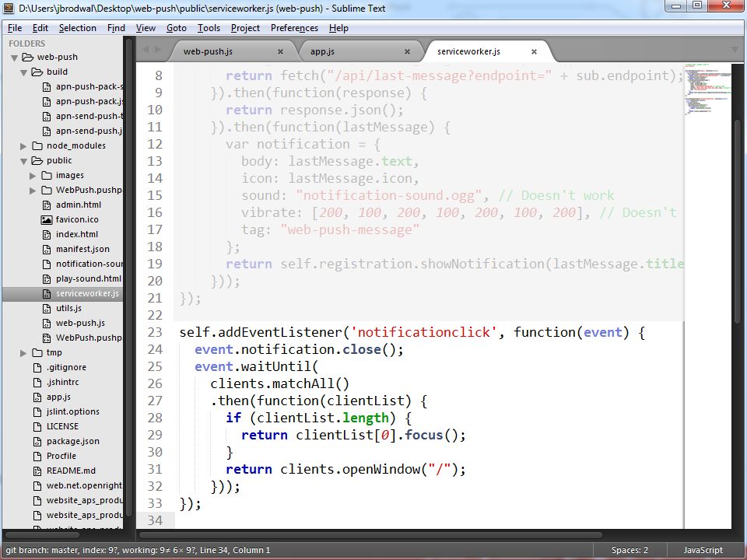Viewport: 747px width, 560px height.
Task: Click the Sublime Text app icon in title bar
Action: pos(9,8)
